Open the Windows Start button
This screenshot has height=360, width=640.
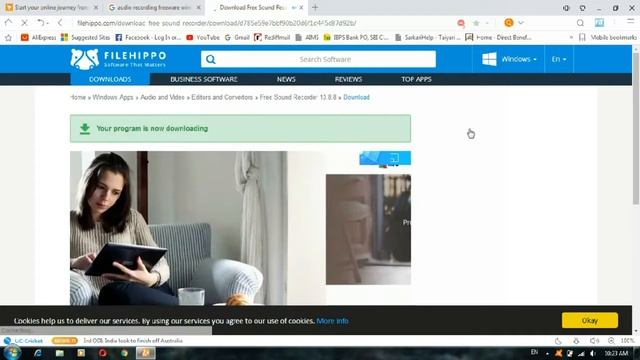tap(12, 353)
